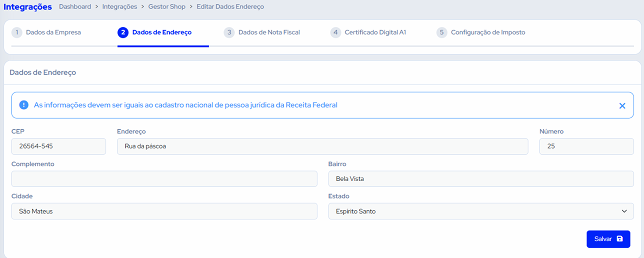Open the Dados da Empresa step
Viewport: 644px width, 258px height.
coord(53,32)
